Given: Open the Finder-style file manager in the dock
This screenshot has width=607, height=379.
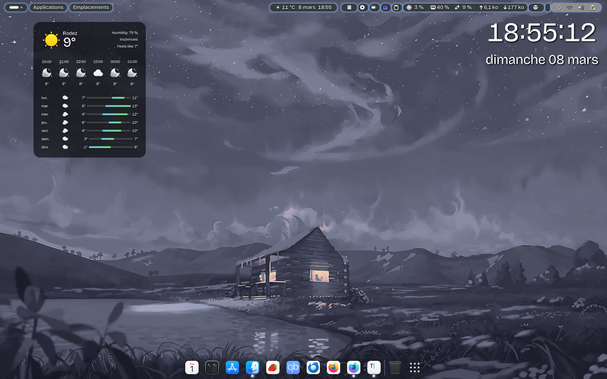Looking at the screenshot, I should [252, 367].
